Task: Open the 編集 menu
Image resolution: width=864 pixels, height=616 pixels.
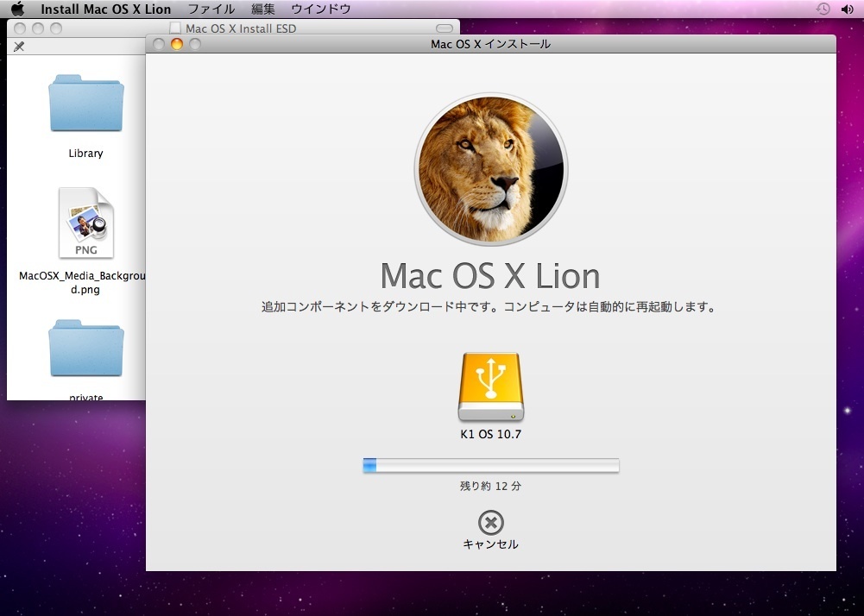Action: 262,9
